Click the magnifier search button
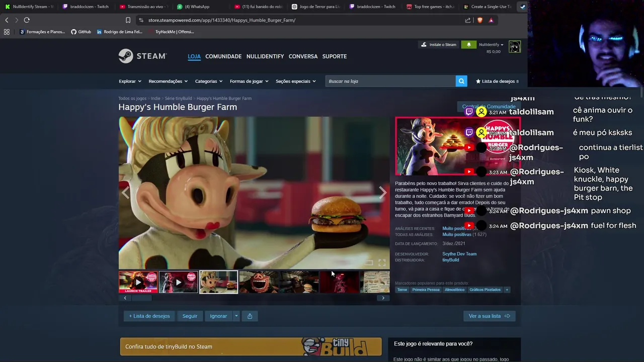The height and width of the screenshot is (362, 644). (x=461, y=81)
